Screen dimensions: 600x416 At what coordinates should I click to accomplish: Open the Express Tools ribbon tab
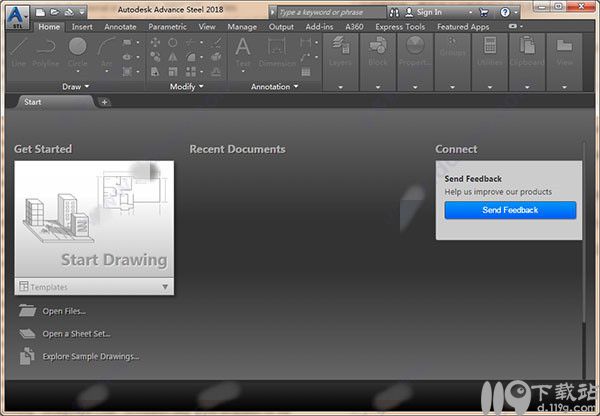400,27
